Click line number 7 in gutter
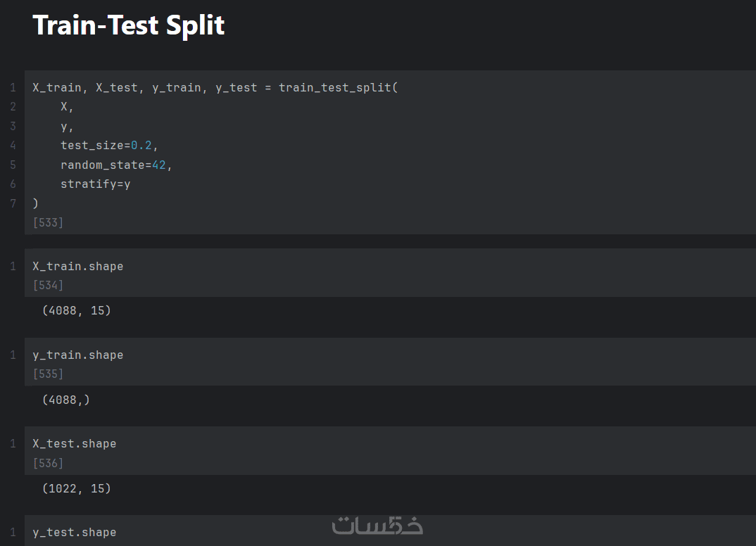The image size is (756, 546). [x=13, y=203]
